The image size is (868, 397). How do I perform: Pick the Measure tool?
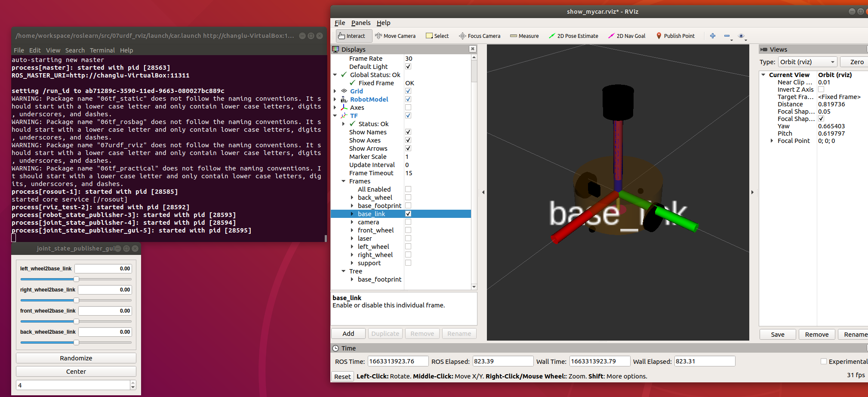click(524, 36)
